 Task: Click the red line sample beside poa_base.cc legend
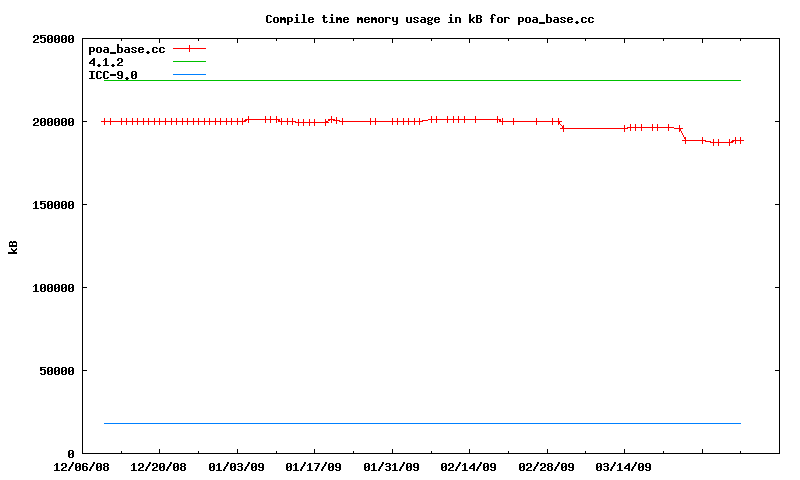click(x=189, y=48)
